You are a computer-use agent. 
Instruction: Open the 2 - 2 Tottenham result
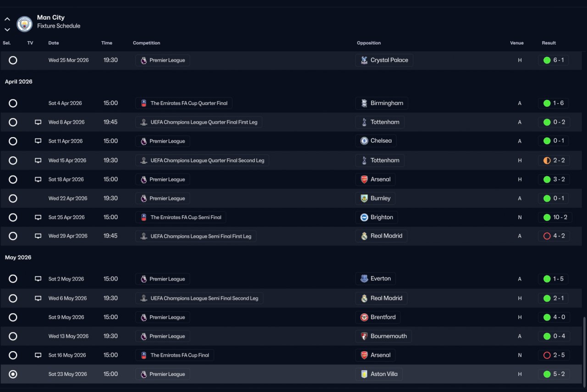(554, 160)
